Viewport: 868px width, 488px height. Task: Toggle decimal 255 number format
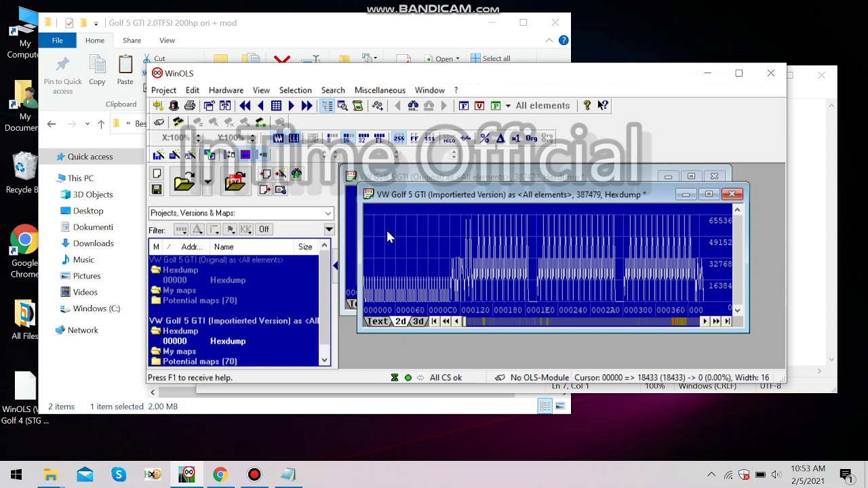(x=399, y=138)
